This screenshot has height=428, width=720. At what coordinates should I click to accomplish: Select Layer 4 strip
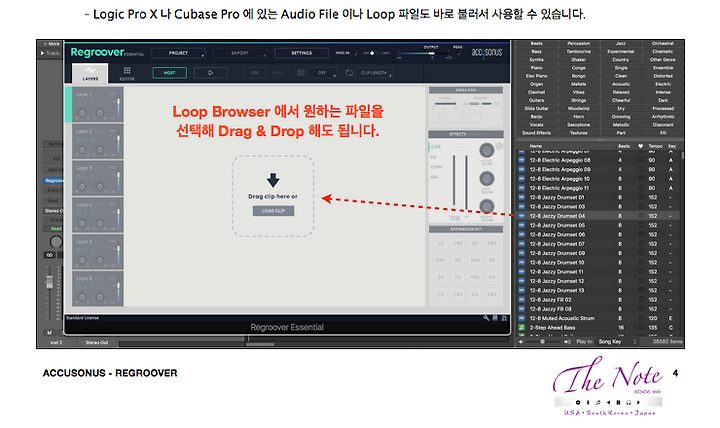pyautogui.click(x=97, y=214)
